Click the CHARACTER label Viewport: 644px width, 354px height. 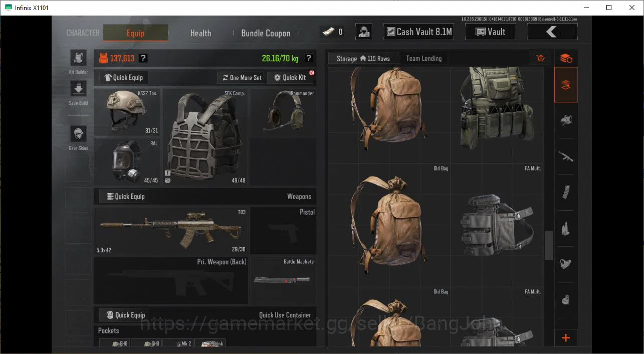(x=83, y=33)
